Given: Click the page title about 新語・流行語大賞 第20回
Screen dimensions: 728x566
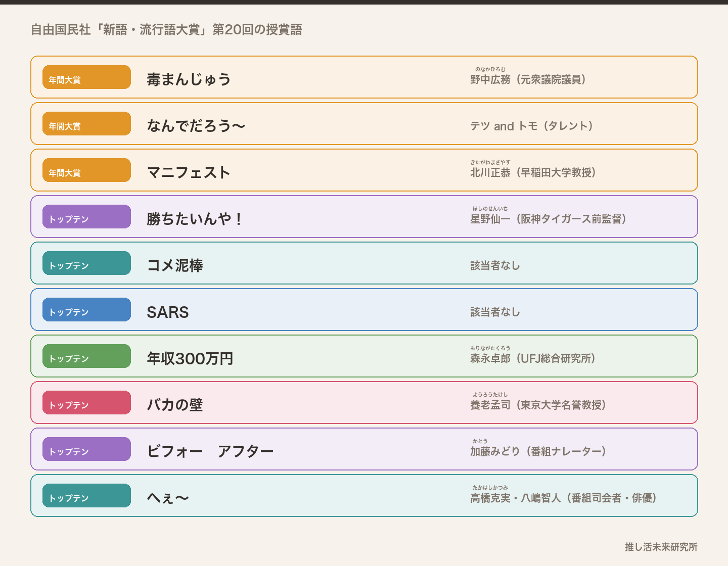Looking at the screenshot, I should tap(166, 30).
